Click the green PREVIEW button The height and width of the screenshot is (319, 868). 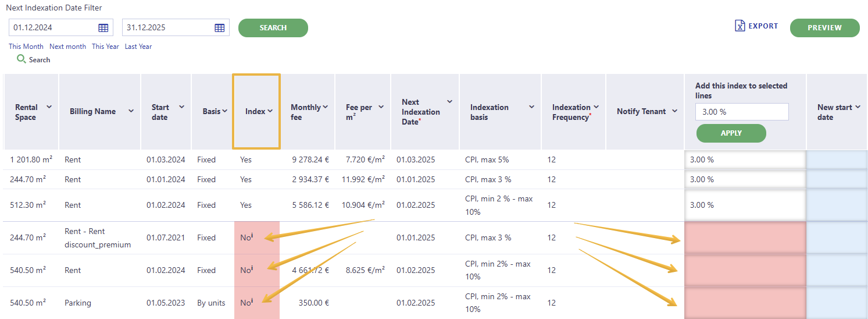pyautogui.click(x=824, y=27)
